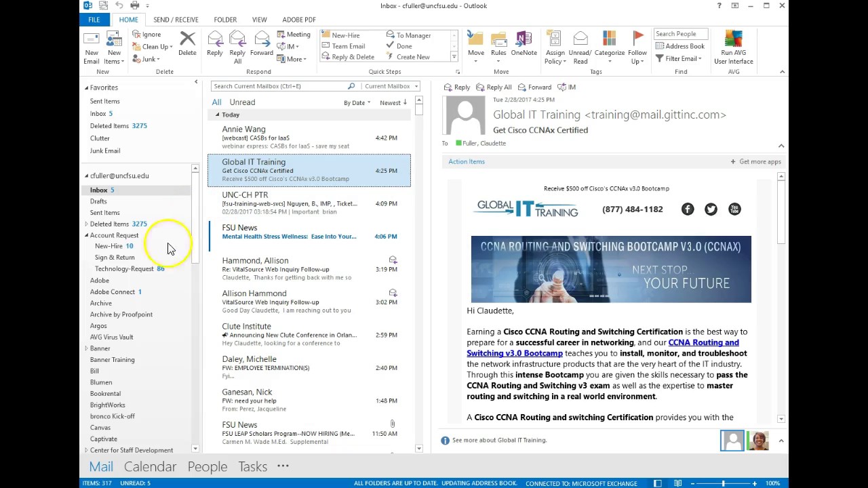Open CCNA Routing and Switching Bootcamp link
The width and height of the screenshot is (868, 488).
click(x=603, y=348)
